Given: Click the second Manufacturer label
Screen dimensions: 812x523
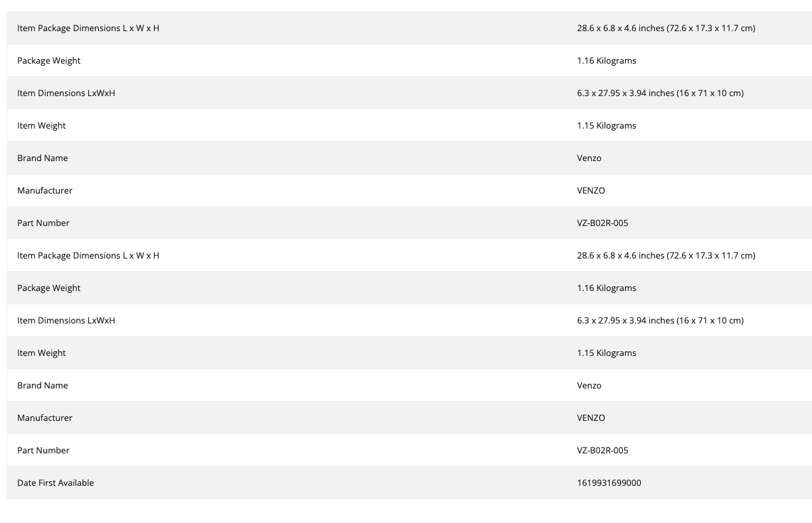Looking at the screenshot, I should tap(44, 418).
